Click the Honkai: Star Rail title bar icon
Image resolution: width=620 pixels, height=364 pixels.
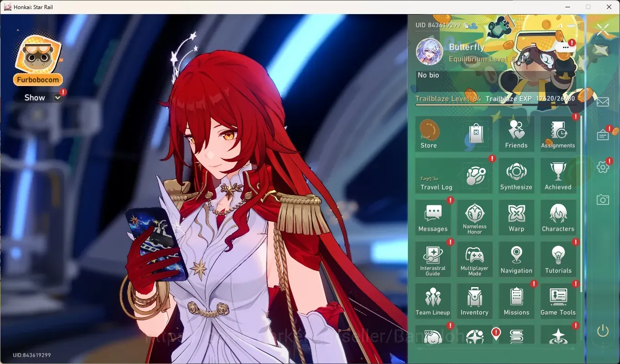point(7,7)
